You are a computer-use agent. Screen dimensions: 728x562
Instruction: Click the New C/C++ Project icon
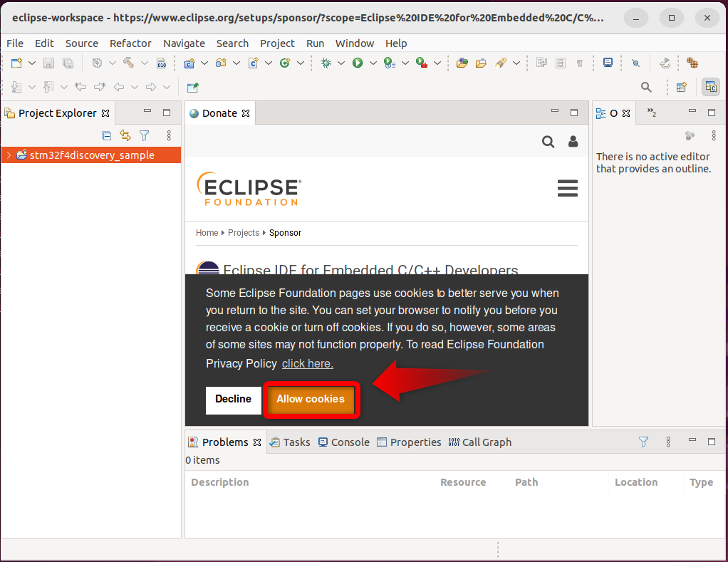point(189,63)
